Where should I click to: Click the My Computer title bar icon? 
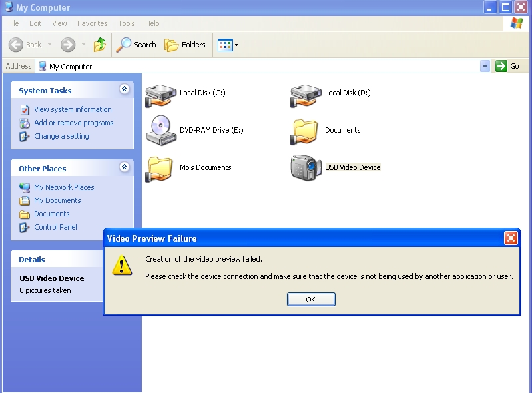[x=9, y=7]
